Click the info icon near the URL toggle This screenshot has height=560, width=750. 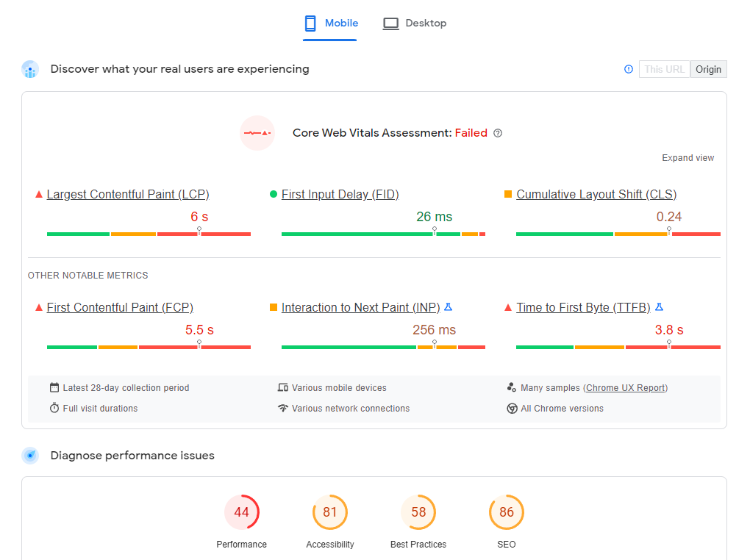click(x=628, y=69)
